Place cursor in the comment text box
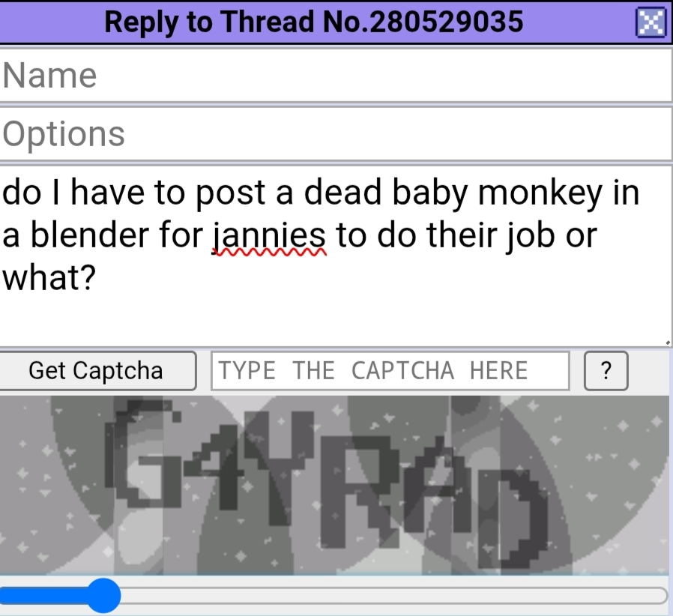This screenshot has height=616, width=673. click(x=336, y=256)
